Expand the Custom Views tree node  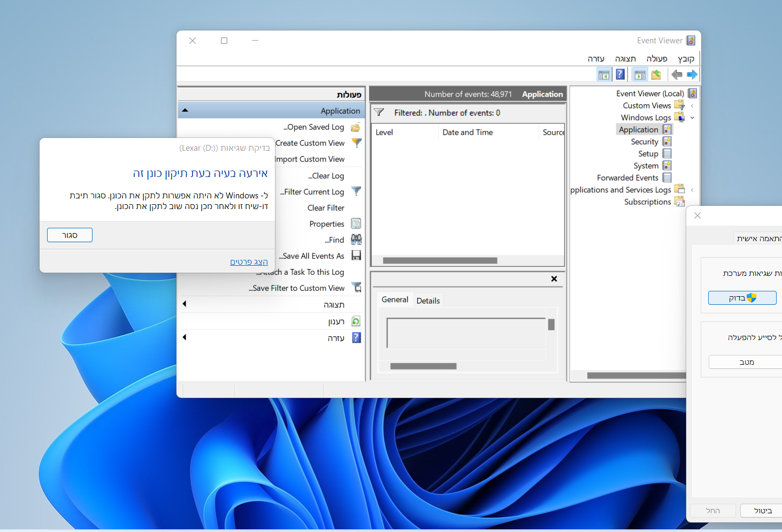click(692, 106)
